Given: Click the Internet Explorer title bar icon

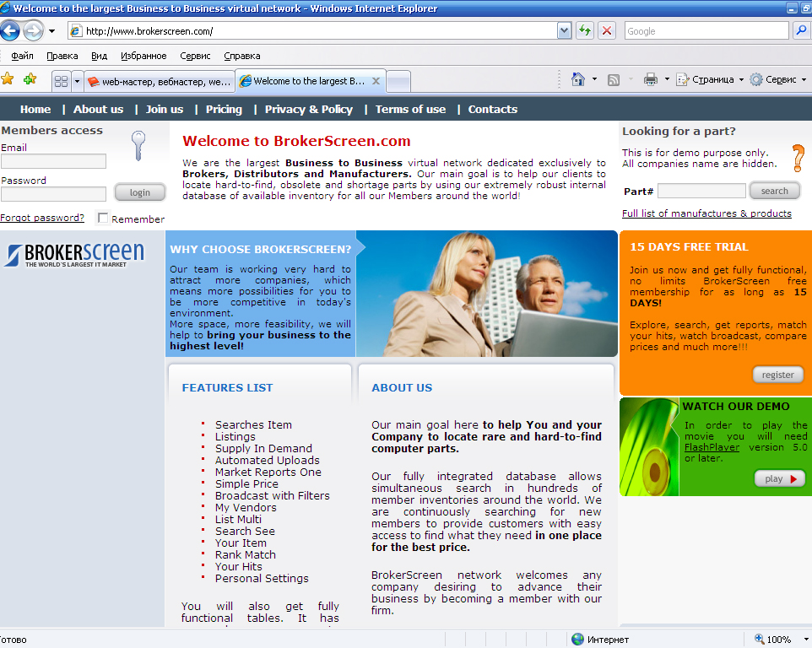Looking at the screenshot, I should coord(5,8).
